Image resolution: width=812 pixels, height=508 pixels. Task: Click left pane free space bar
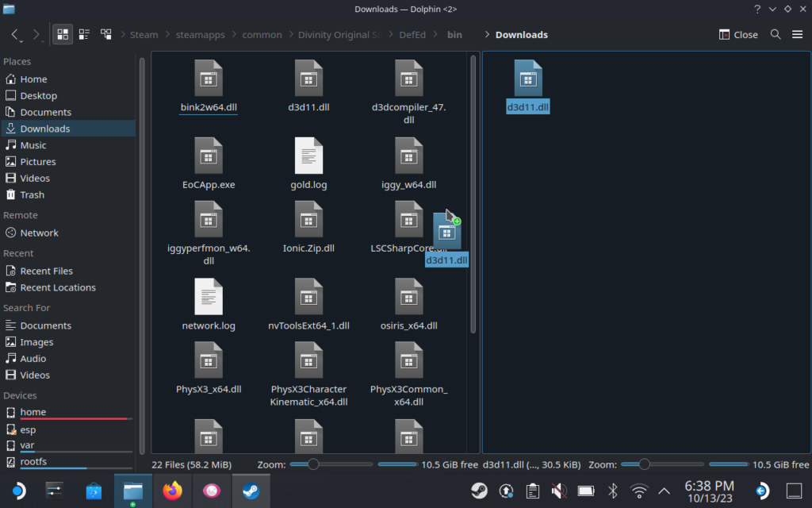398,464
